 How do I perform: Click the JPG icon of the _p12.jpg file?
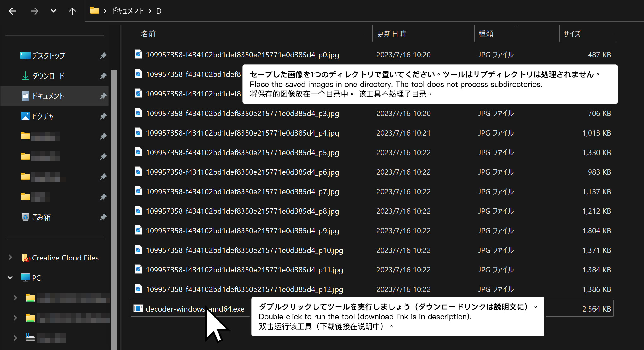pos(138,289)
